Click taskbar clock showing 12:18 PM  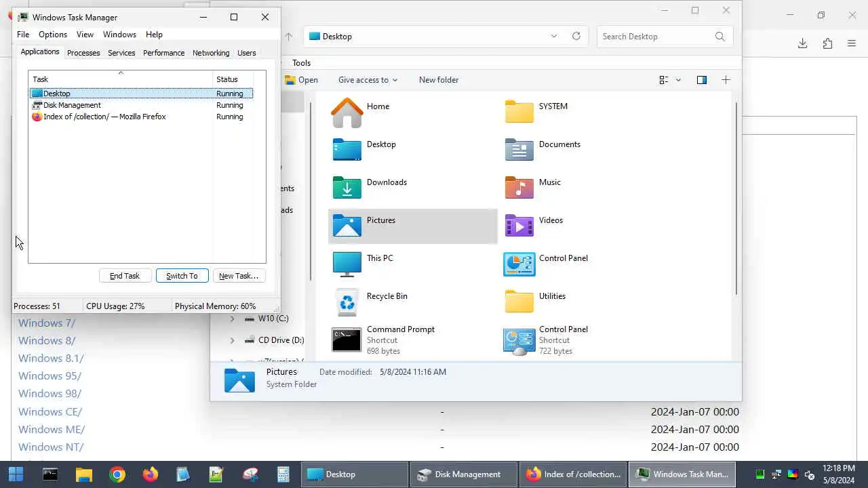pyautogui.click(x=838, y=474)
